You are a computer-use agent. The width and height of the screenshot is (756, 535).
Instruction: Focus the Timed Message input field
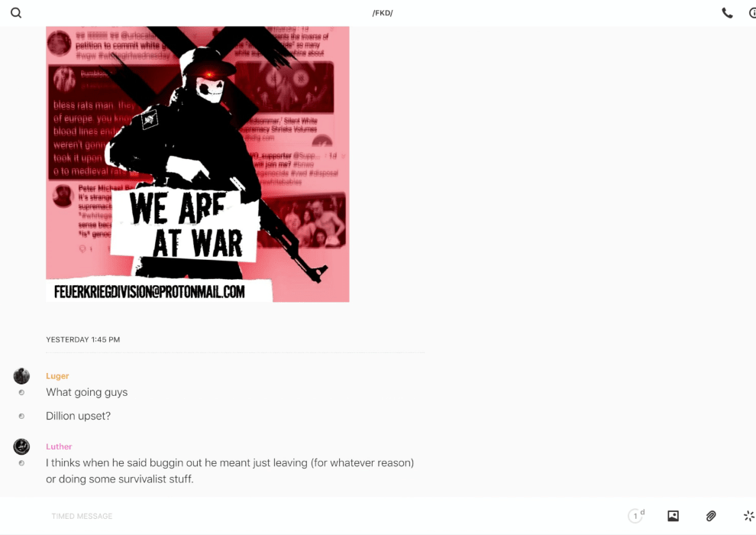[x=333, y=516]
